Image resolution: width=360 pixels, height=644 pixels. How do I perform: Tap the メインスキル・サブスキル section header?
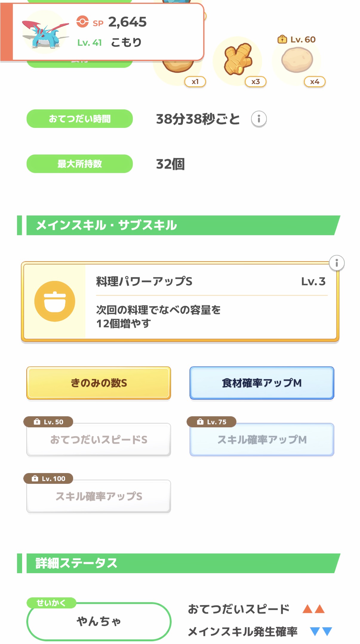click(x=179, y=225)
